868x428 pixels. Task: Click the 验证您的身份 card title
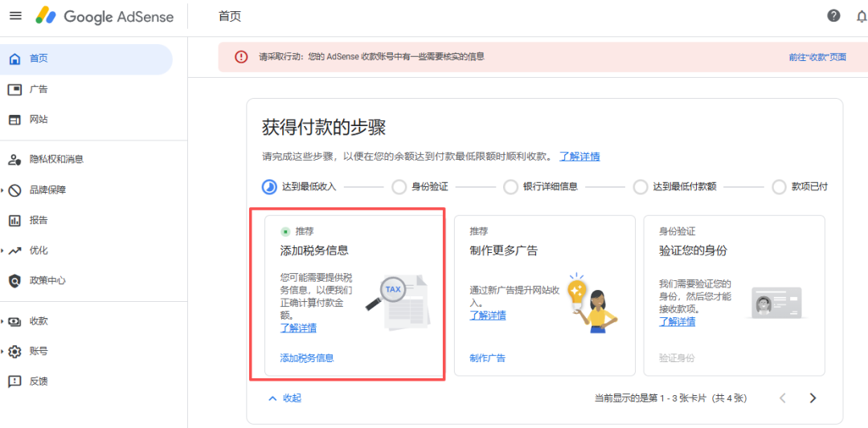pos(693,251)
